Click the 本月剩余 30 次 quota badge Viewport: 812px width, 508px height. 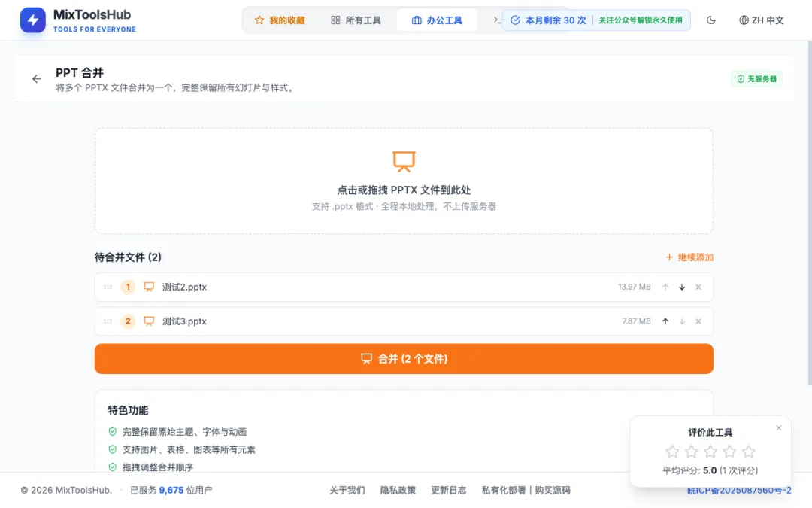click(548, 20)
